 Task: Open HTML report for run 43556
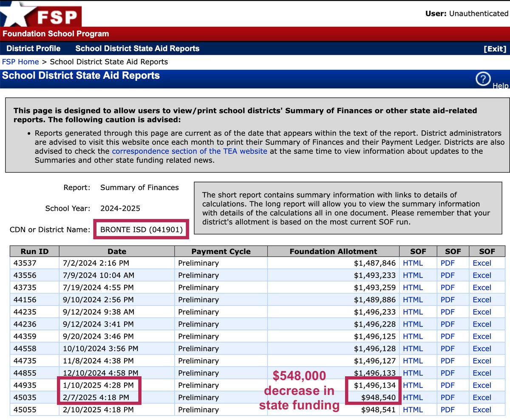(x=413, y=275)
